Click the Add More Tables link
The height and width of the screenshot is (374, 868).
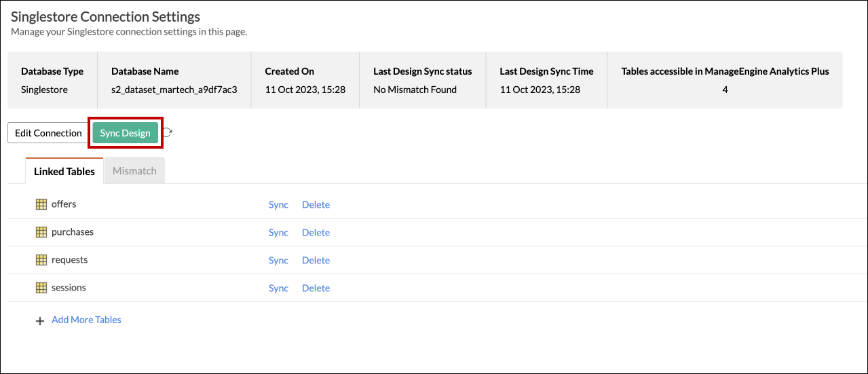tap(86, 320)
